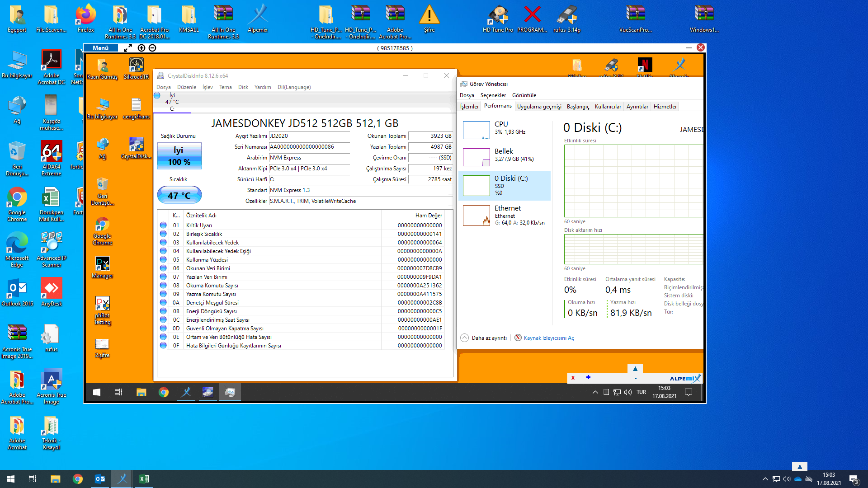Screen dimensions: 868x488
Task: Open Dosya menu in CrystalDiskInfo
Action: click(x=164, y=87)
